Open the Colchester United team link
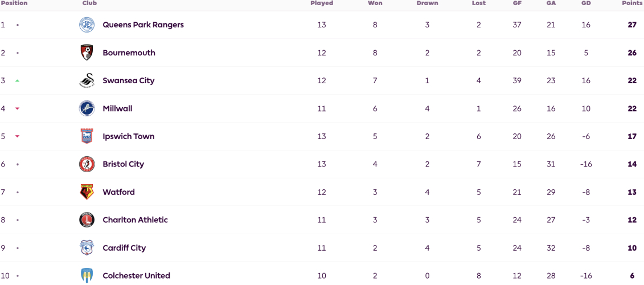The image size is (644, 285). [x=136, y=275]
